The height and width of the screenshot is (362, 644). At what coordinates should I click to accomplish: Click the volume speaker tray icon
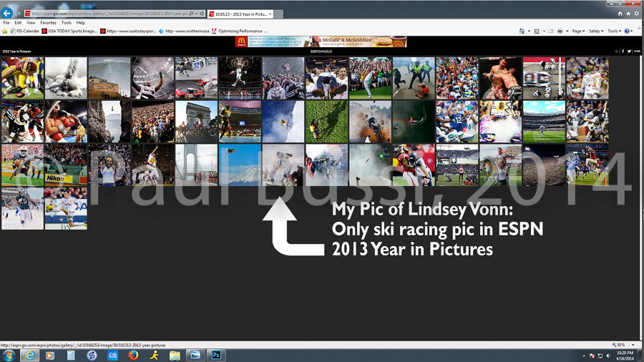(x=608, y=356)
